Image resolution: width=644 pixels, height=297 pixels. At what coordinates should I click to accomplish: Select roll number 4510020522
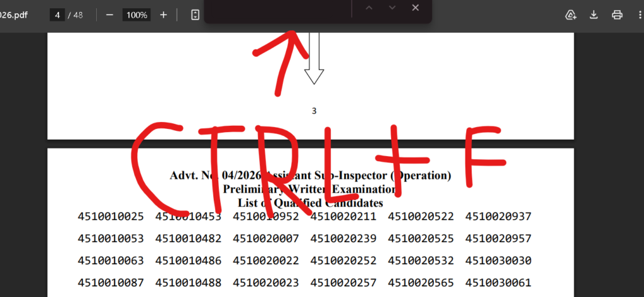tap(421, 216)
